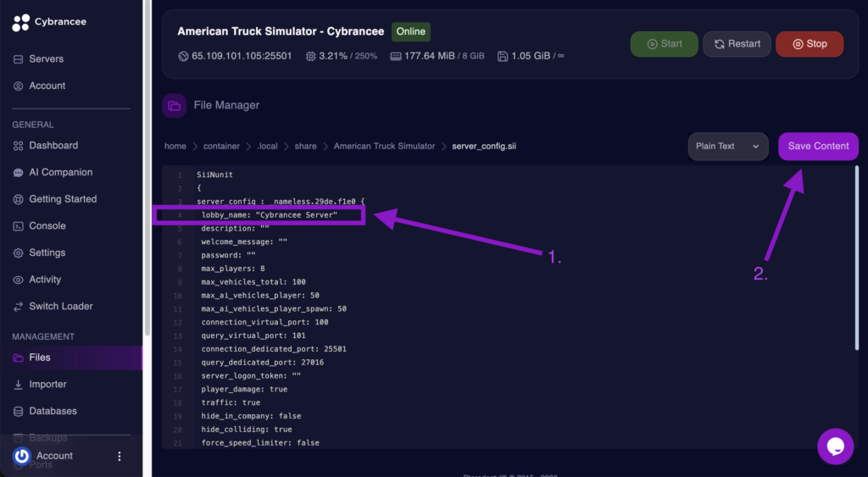The image size is (868, 477).
Task: Click the Settings gear icon
Action: [x=19, y=252]
